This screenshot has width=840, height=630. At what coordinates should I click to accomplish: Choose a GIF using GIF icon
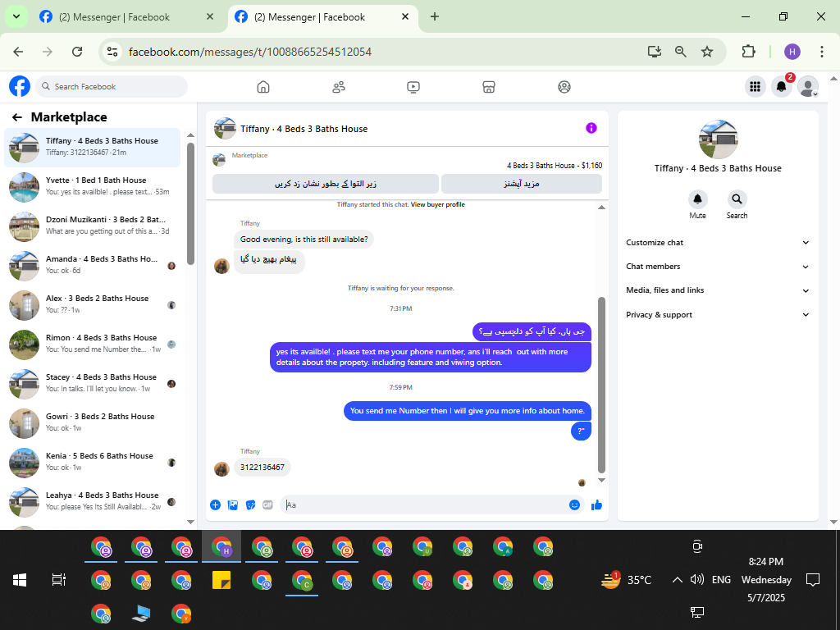tap(268, 504)
